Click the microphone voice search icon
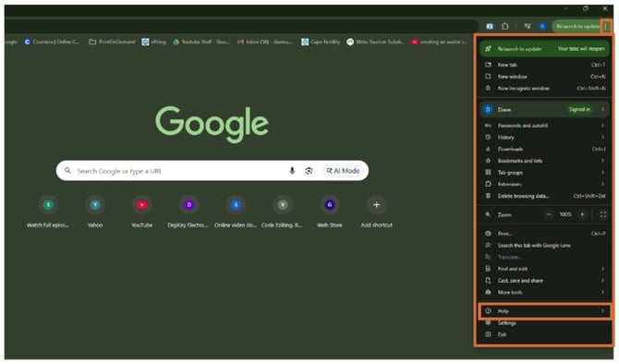619x364 pixels. [292, 171]
